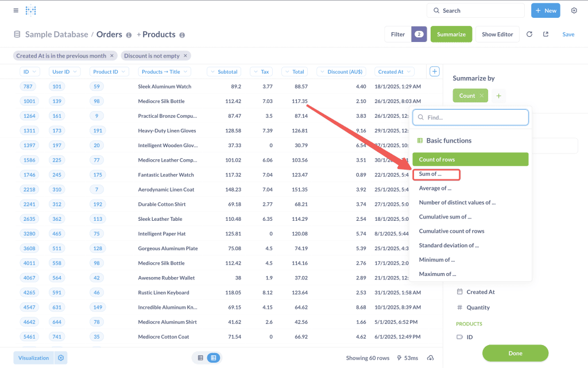Add another metric with green plus

pos(498,96)
